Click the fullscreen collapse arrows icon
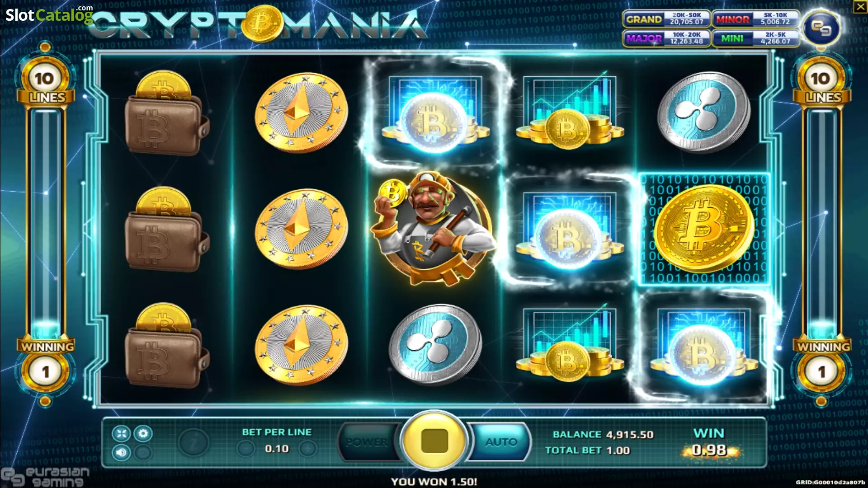 point(121,434)
